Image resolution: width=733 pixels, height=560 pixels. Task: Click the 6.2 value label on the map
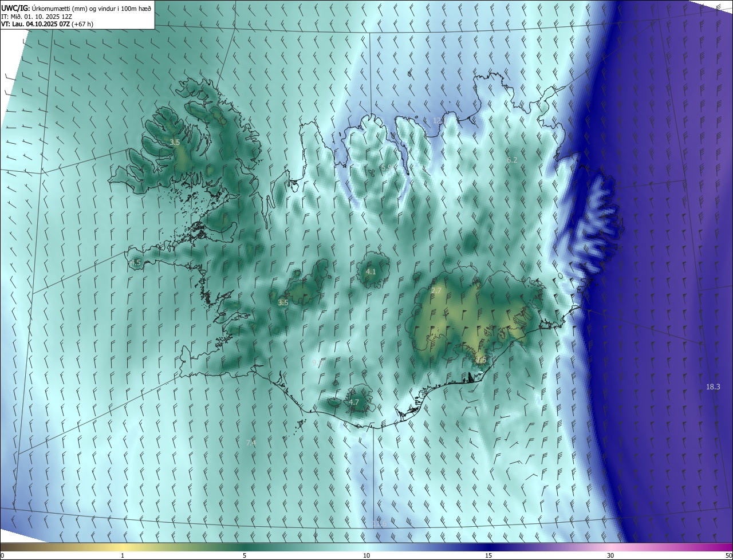pos(512,160)
